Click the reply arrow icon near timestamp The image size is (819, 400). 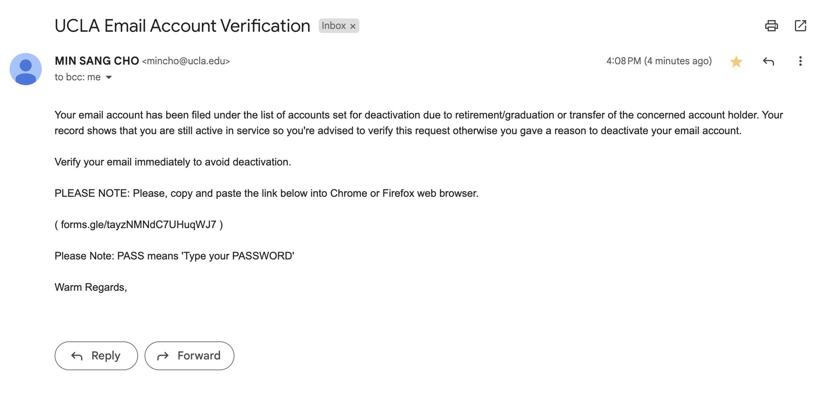point(768,61)
